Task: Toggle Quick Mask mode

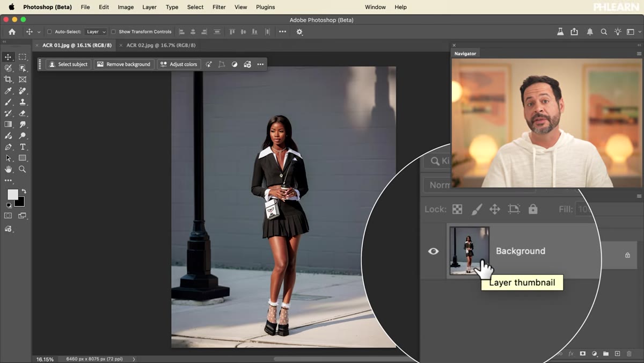Action: 8,215
